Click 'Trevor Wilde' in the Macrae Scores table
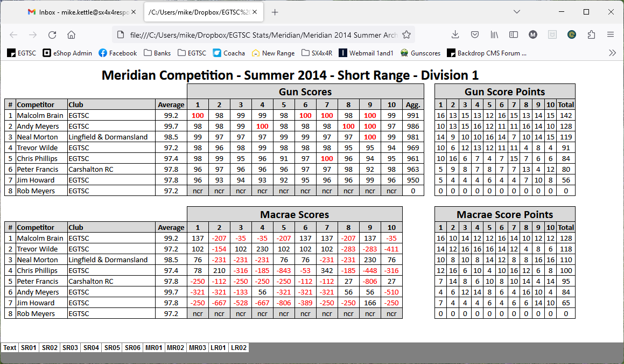Viewport: 624px width, 364px height. pos(37,249)
